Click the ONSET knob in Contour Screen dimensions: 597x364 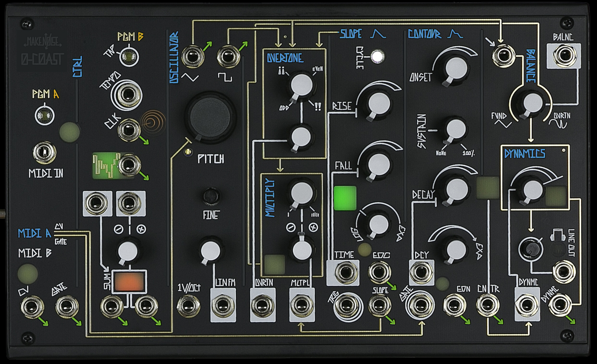[456, 68]
